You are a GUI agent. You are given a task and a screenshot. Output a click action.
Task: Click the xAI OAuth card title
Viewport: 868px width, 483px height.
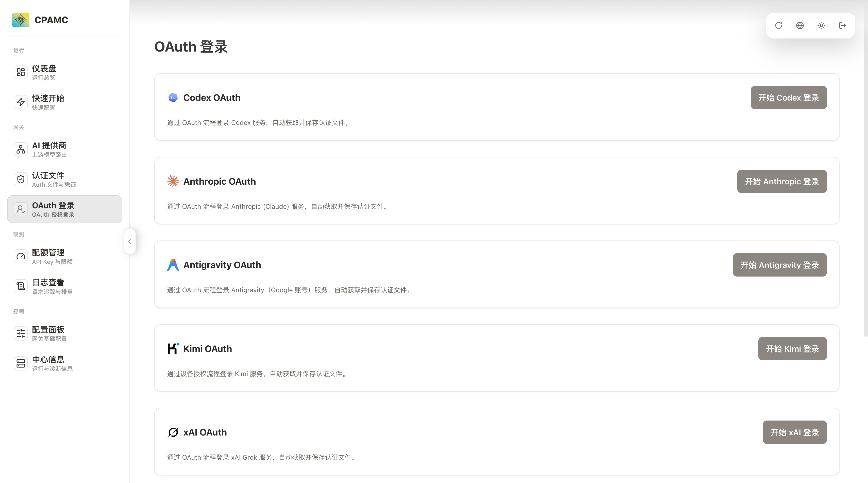click(205, 432)
